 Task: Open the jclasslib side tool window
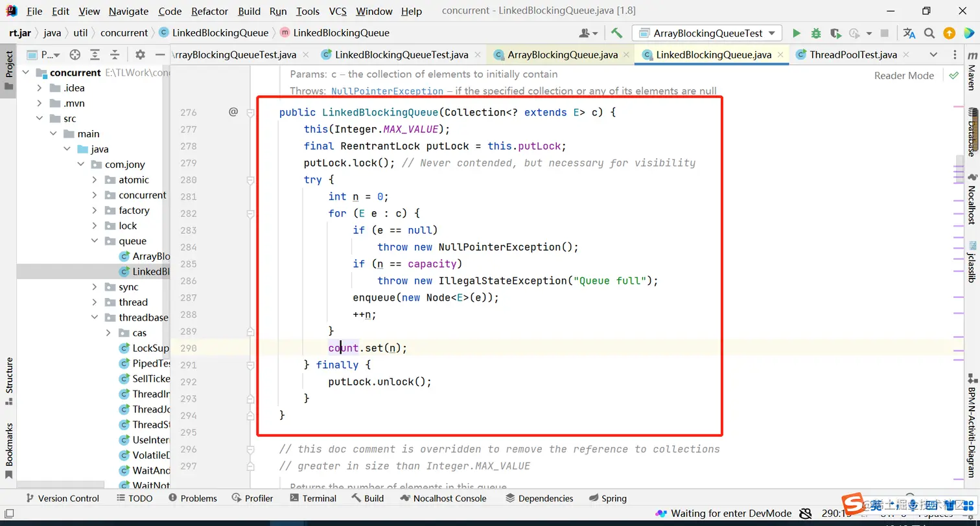(x=972, y=262)
